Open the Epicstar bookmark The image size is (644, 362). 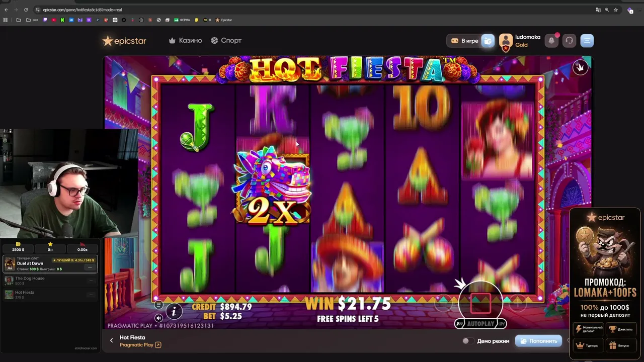(x=224, y=20)
